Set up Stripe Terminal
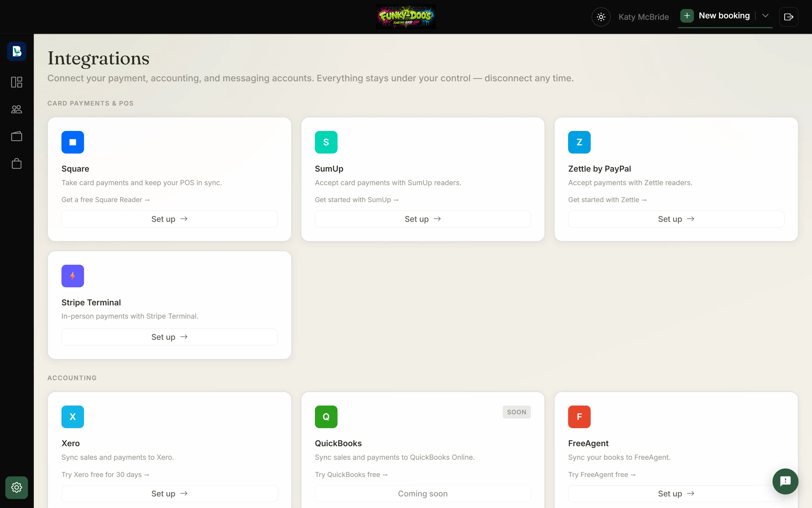Screen dimensions: 812x508 click(x=169, y=337)
